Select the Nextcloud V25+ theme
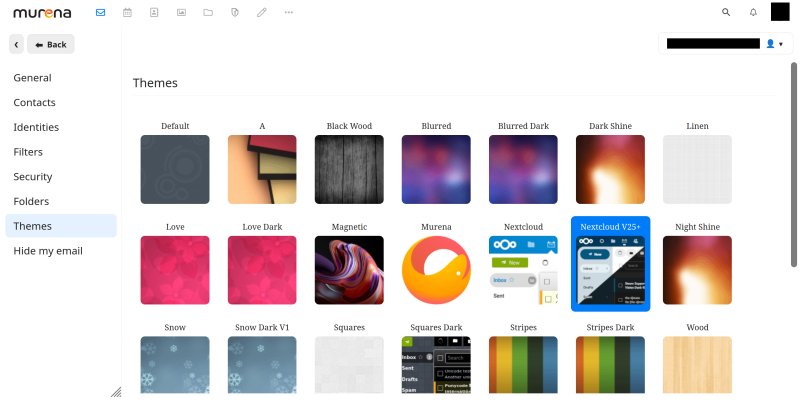Screen dimensions: 800x400 click(x=610, y=270)
